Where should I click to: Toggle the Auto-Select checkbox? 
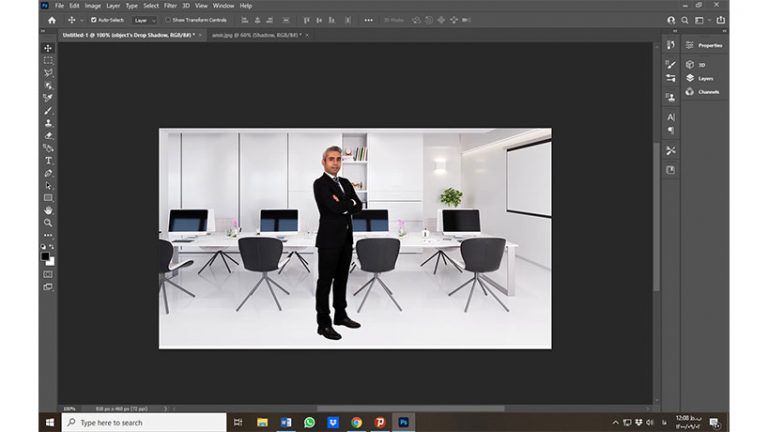[94, 20]
